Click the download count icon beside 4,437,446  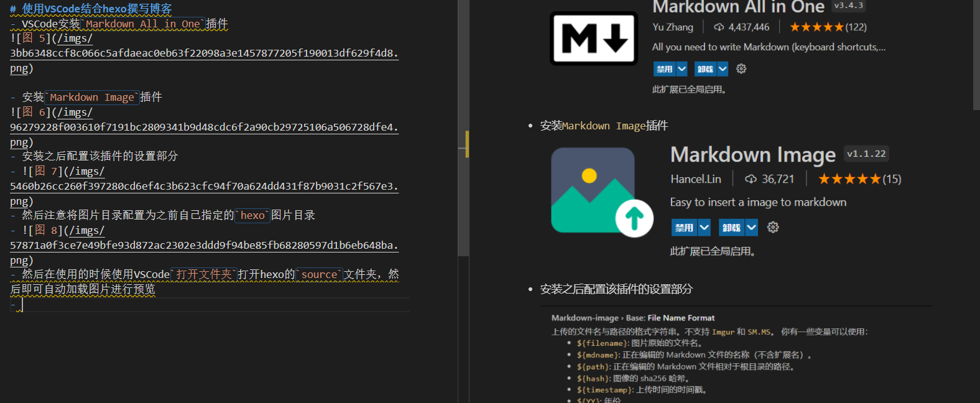pyautogui.click(x=719, y=27)
